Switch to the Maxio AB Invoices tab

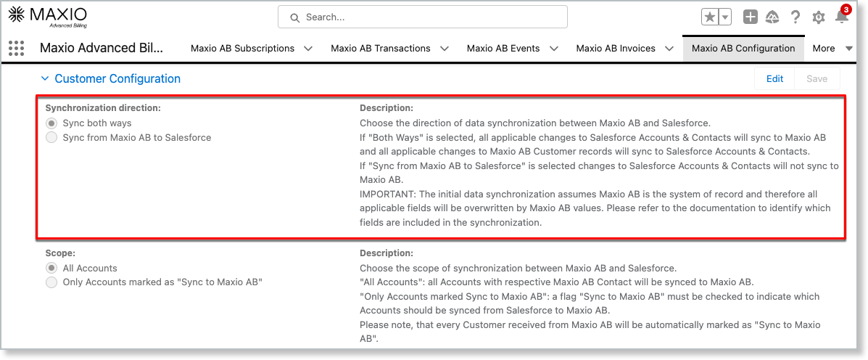(x=615, y=49)
